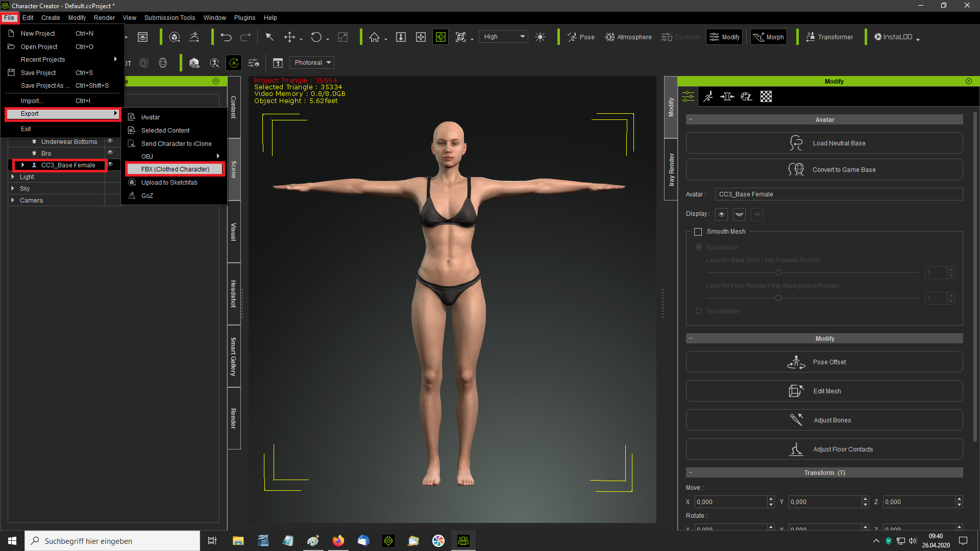Click the camera pan icon
Image resolution: width=980 pixels, height=551 pixels.
pyautogui.click(x=421, y=37)
